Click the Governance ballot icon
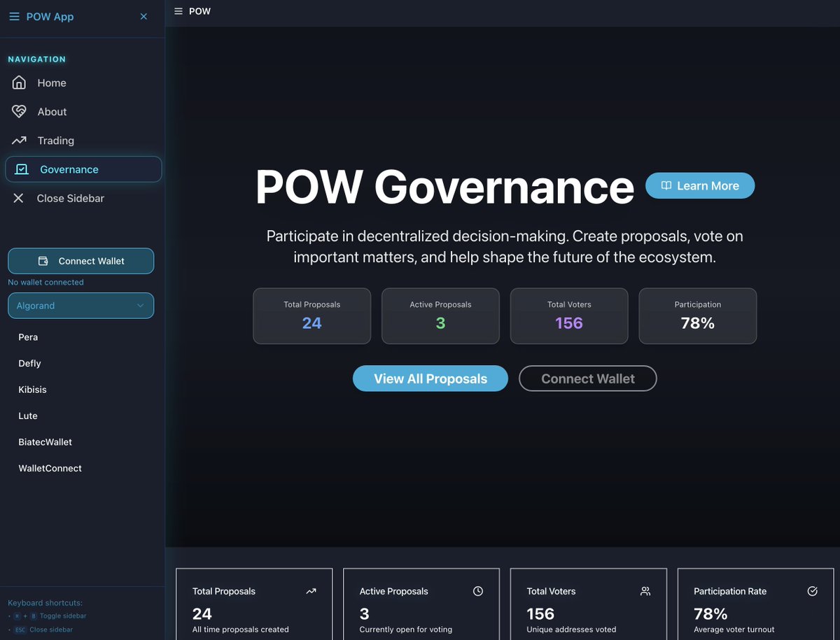The image size is (840, 640). (22, 169)
